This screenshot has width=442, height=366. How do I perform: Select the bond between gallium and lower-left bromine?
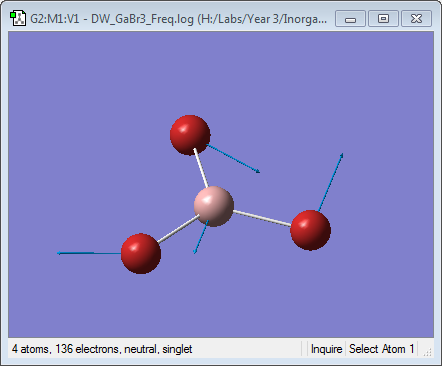[178, 230]
